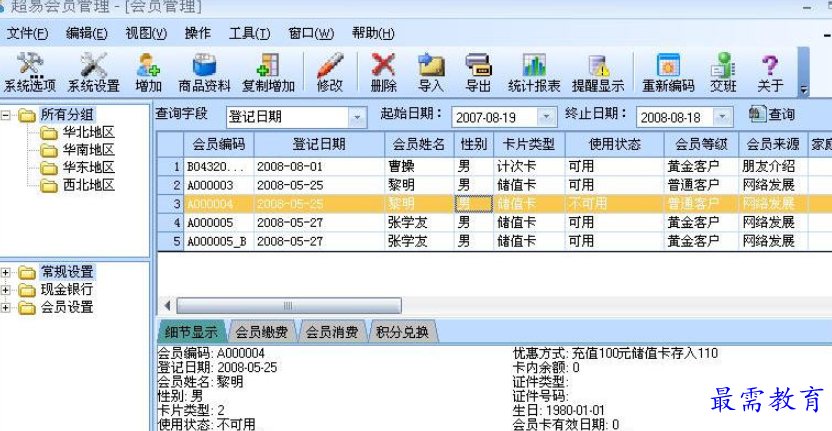Select member code A000003
This screenshot has height=431, width=832.
pyautogui.click(x=219, y=185)
